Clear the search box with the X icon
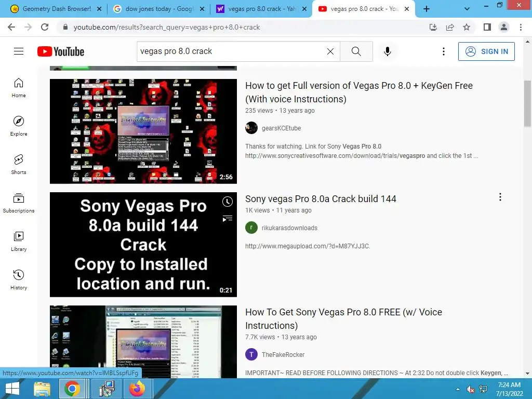 [x=330, y=51]
